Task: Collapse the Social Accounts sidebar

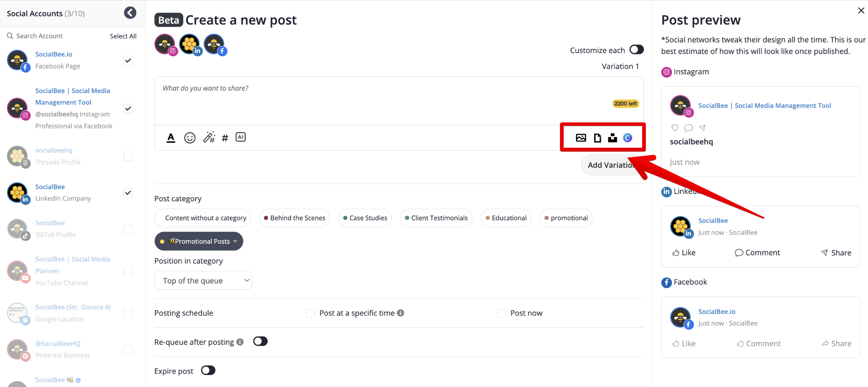Action: pos(130,13)
